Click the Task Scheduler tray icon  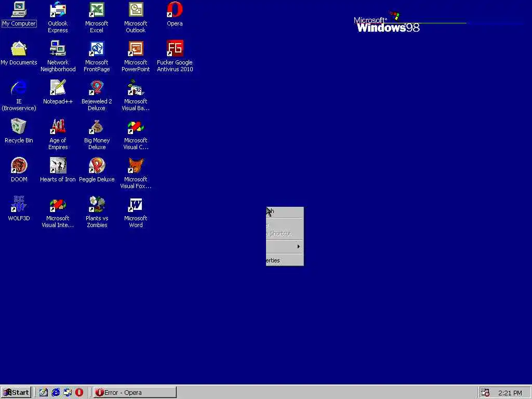click(485, 393)
